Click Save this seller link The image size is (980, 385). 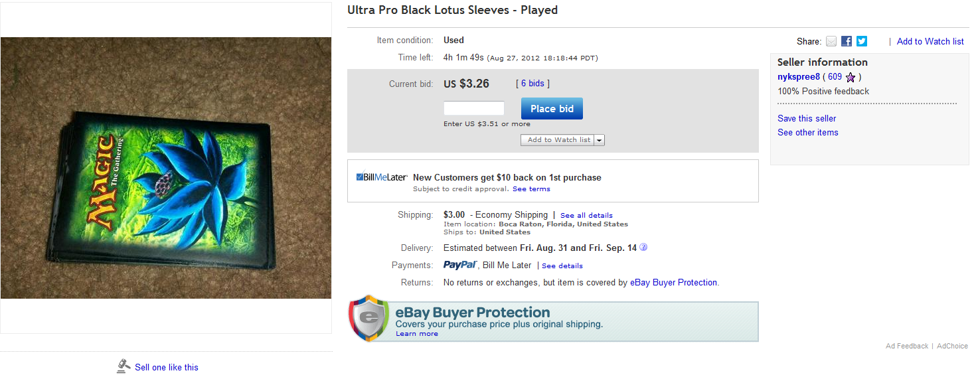807,118
